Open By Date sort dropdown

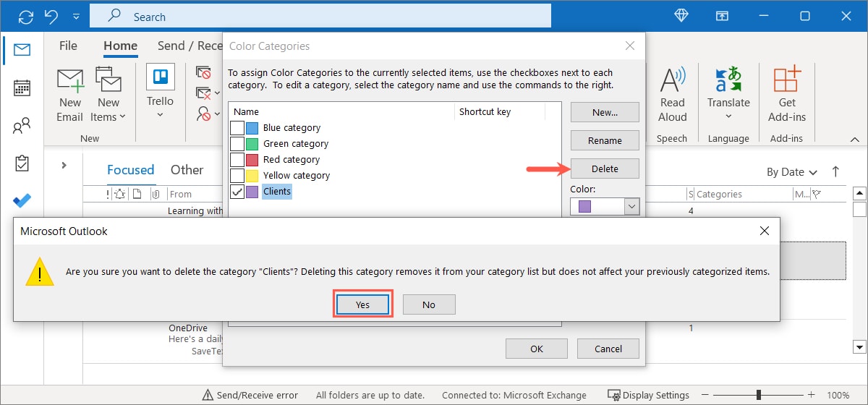coord(792,172)
